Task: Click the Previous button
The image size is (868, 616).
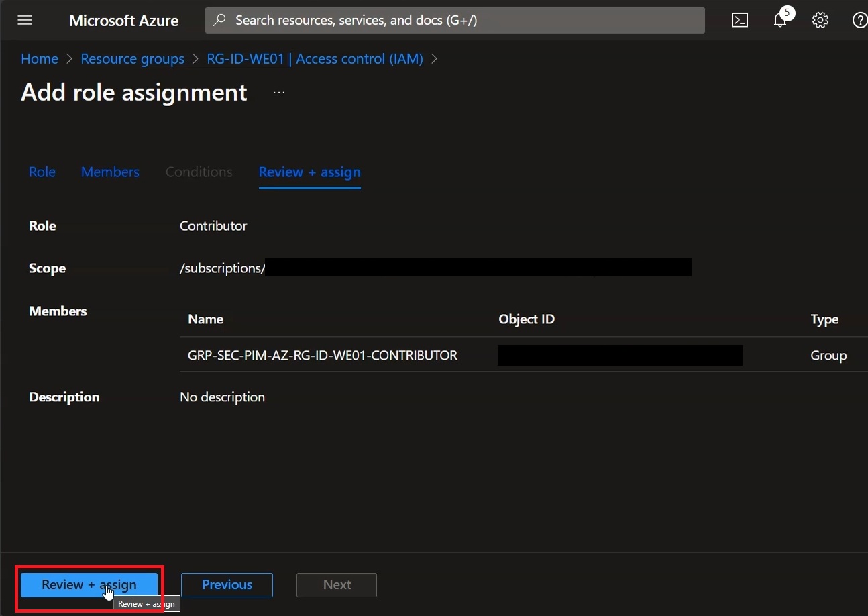Action: tap(227, 584)
